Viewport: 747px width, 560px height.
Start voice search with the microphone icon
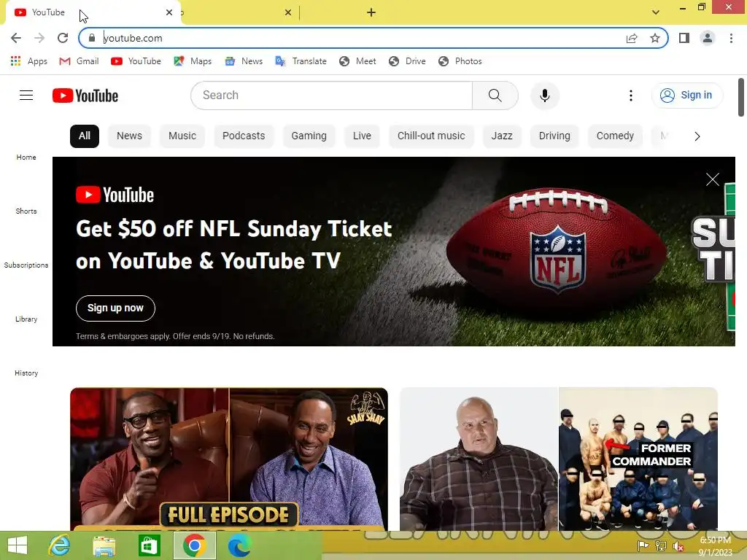544,96
